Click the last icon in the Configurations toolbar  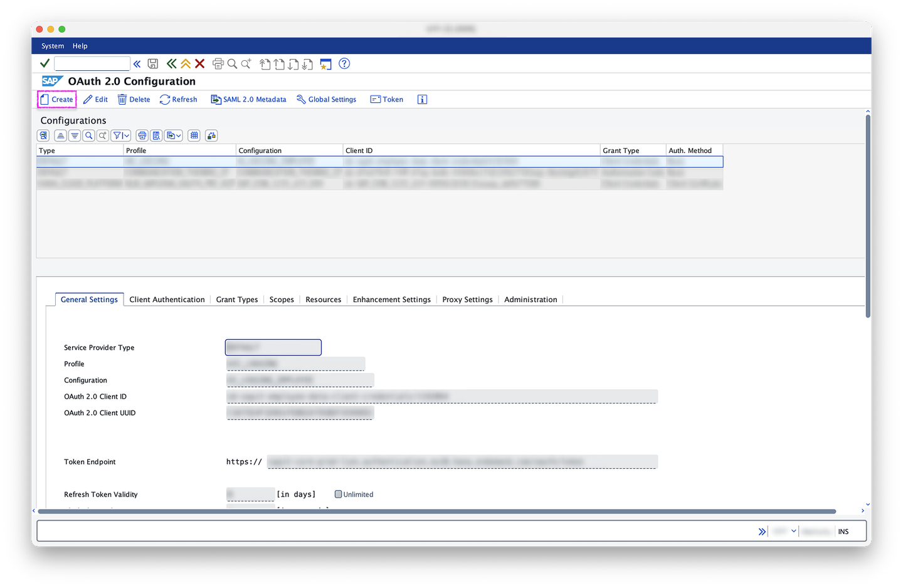pos(211,135)
